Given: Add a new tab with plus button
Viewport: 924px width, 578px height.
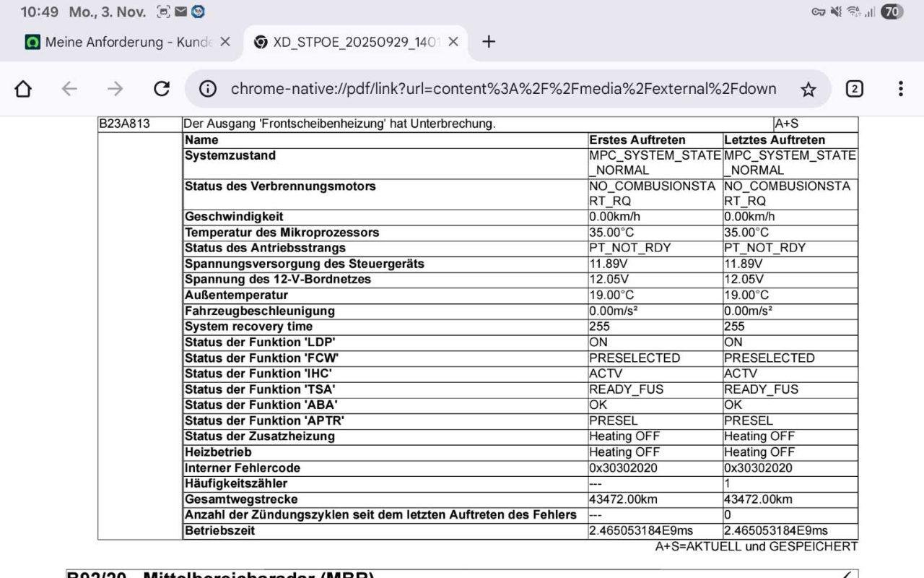Looking at the screenshot, I should pyautogui.click(x=489, y=42).
